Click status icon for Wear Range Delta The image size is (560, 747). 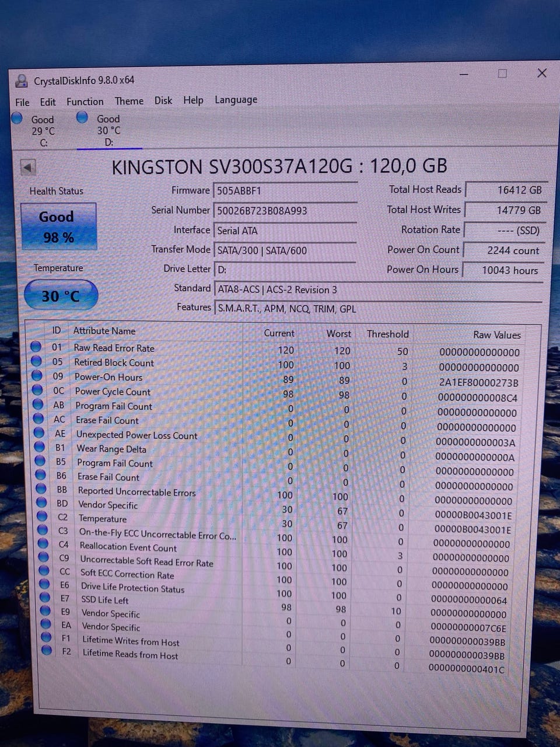click(x=40, y=447)
